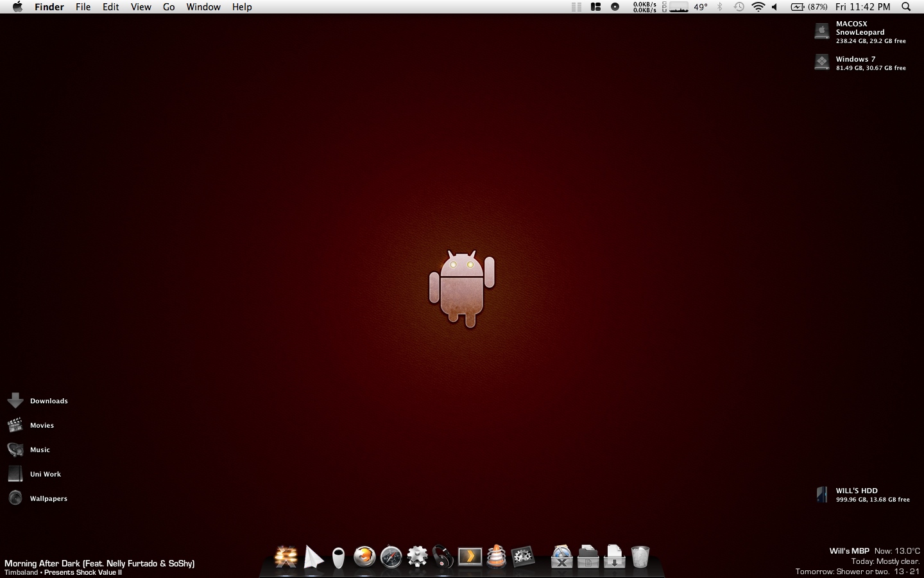Launch VLC traffic cone from the dock
Viewport: 924px width, 578px height.
pyautogui.click(x=496, y=556)
